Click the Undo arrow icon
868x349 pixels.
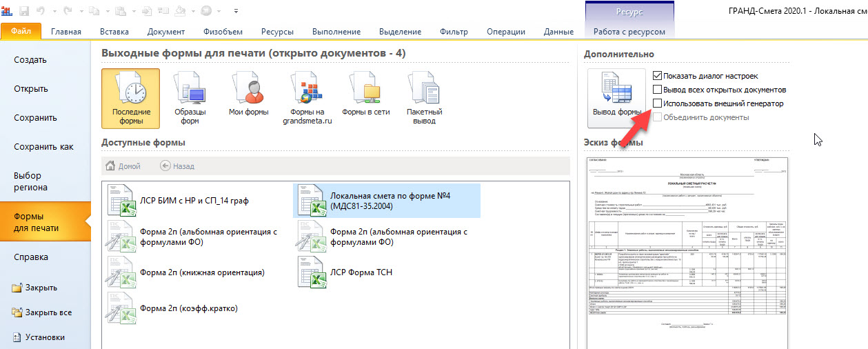coord(41,10)
